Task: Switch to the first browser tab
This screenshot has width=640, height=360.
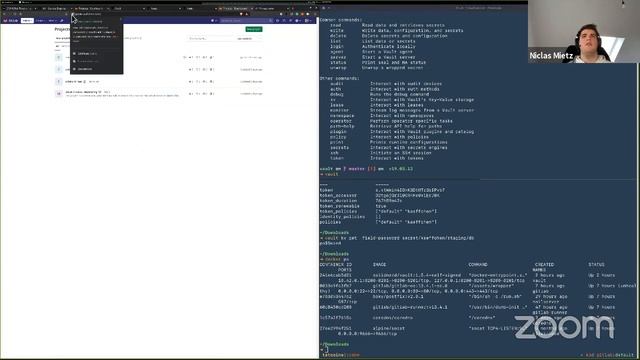Action: point(20,8)
